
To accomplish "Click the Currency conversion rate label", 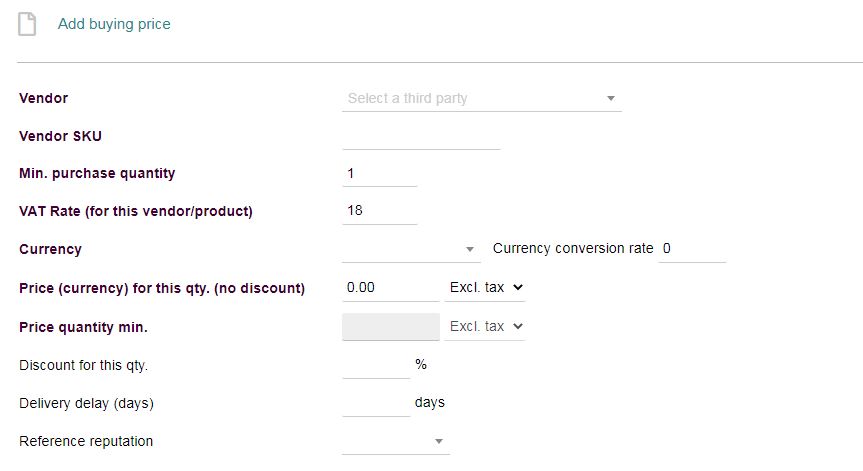I will [x=573, y=249].
